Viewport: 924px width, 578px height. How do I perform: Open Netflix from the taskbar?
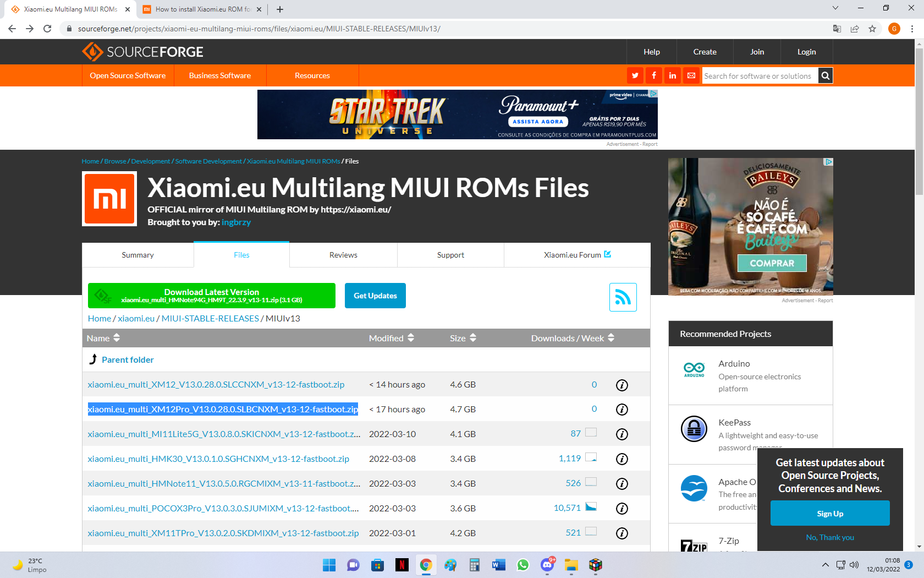(402, 565)
